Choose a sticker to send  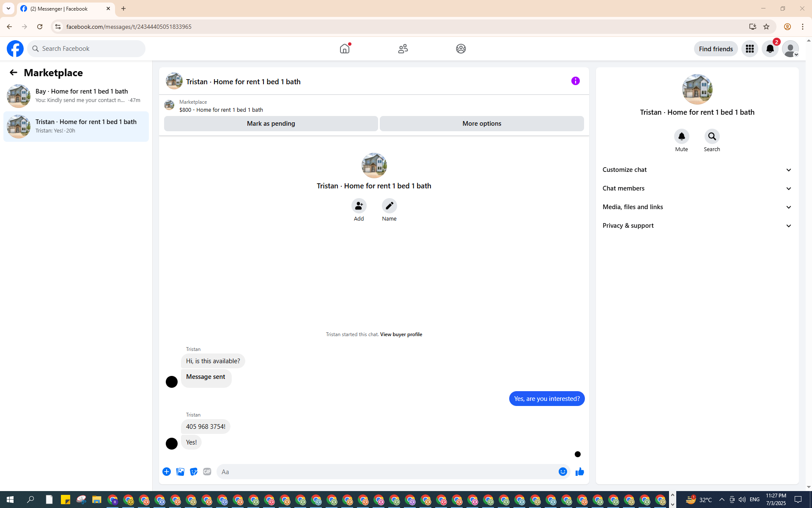[x=194, y=472]
